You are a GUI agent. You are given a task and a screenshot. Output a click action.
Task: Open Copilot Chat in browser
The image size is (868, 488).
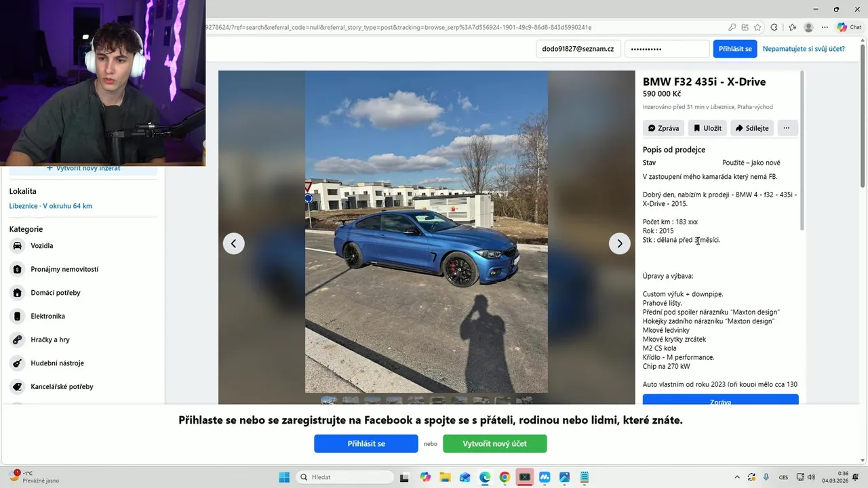850,28
